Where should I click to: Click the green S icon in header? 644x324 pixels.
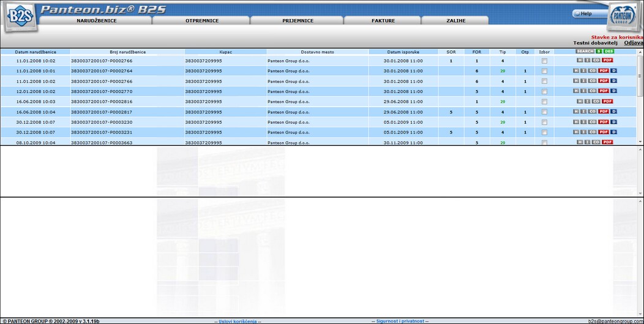(599, 51)
